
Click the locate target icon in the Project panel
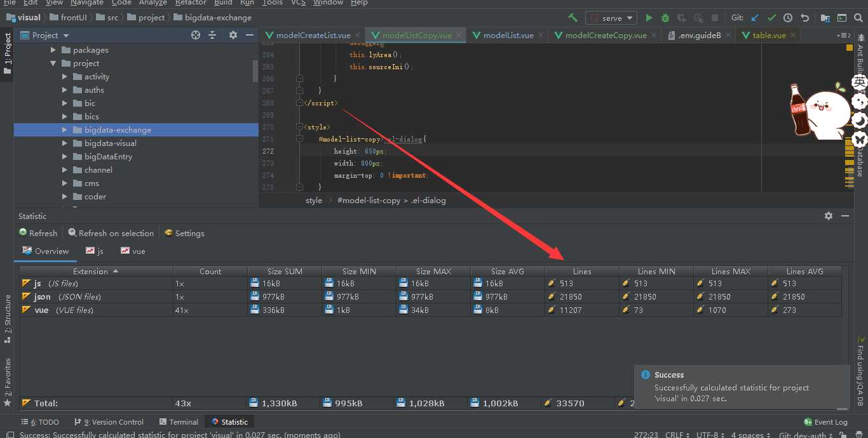pos(196,35)
